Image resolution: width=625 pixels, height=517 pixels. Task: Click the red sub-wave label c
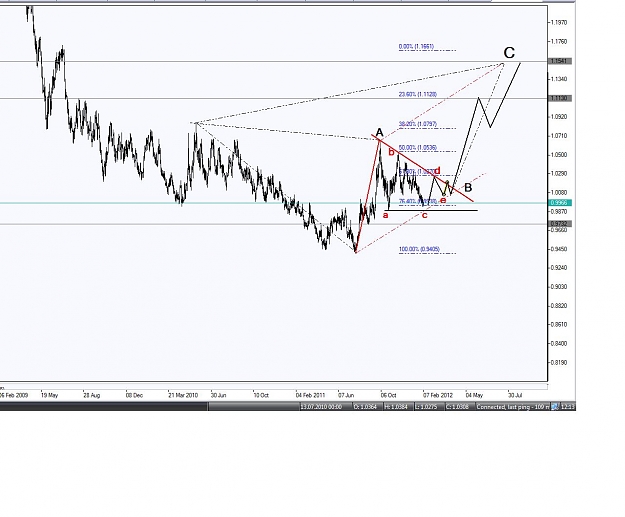click(x=425, y=216)
